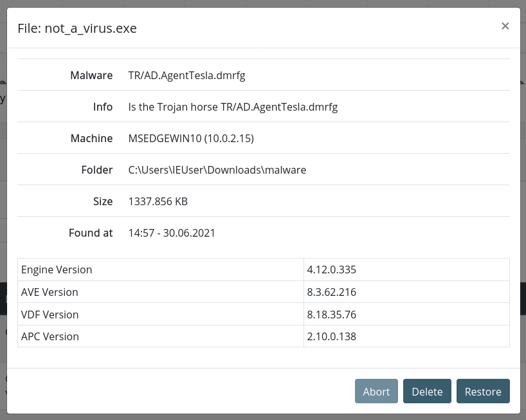
Task: Click the VDF Version label cell
Action: point(50,315)
